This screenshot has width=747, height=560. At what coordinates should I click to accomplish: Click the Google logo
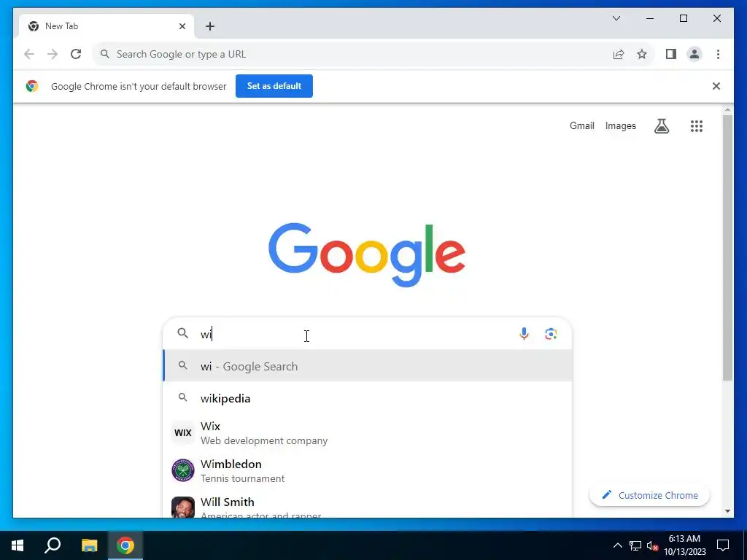pyautogui.click(x=367, y=254)
